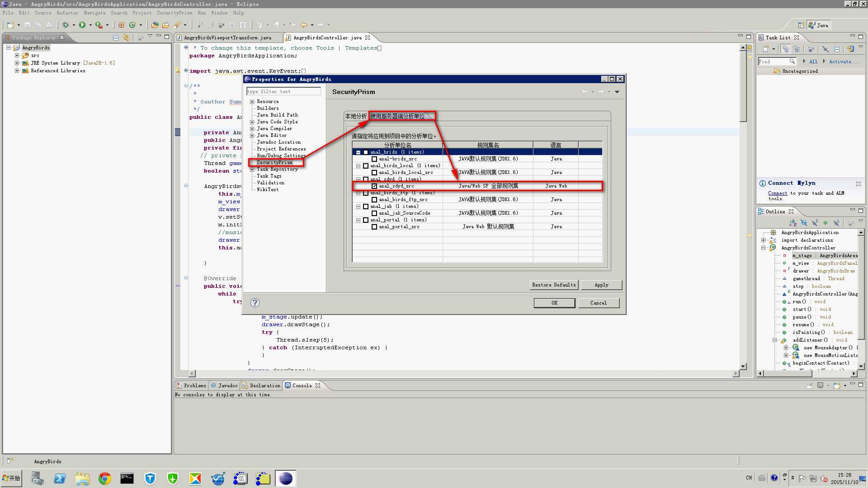Click the Open Perspective icon
This screenshot has height=488, width=868.
(801, 25)
